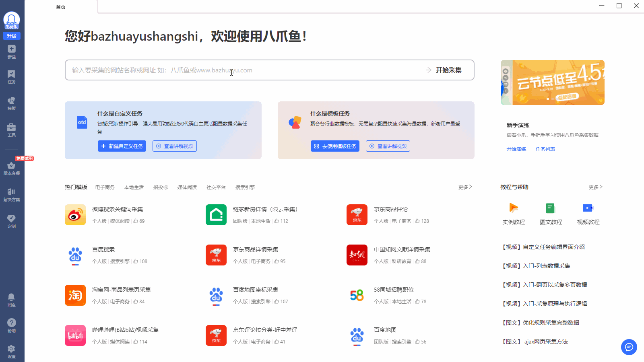Click the Weibo icon for 微博搜索关键词采集
644x362 pixels.
(75, 215)
